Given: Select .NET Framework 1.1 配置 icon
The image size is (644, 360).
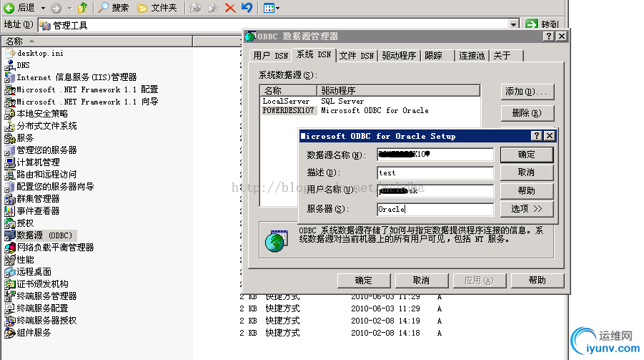Looking at the screenshot, I should click(x=10, y=89).
